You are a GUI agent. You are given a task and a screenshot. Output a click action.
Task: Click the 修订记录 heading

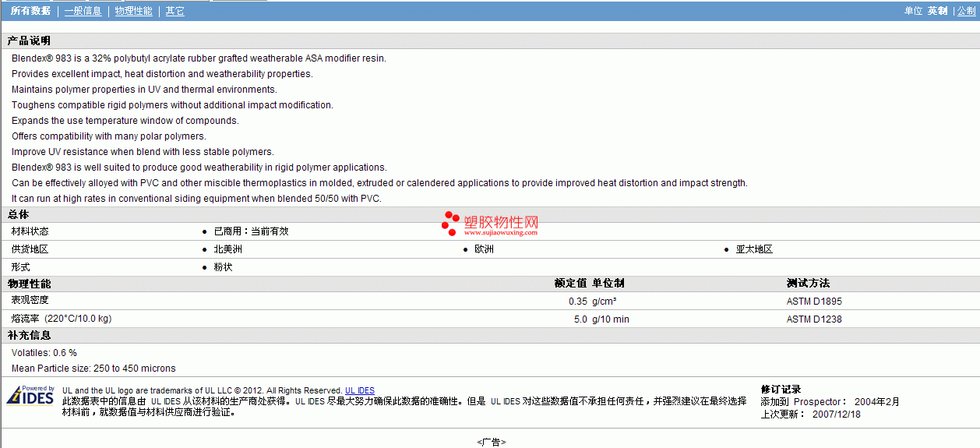(781, 390)
